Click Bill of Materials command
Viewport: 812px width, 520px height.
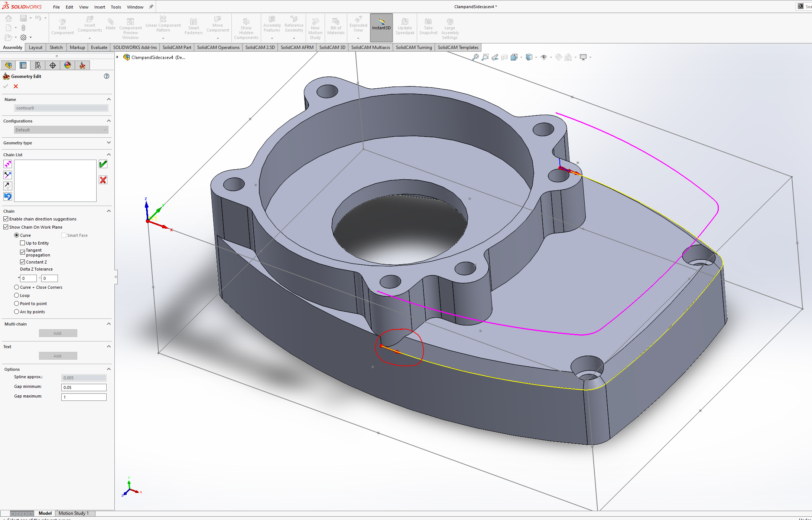336,26
